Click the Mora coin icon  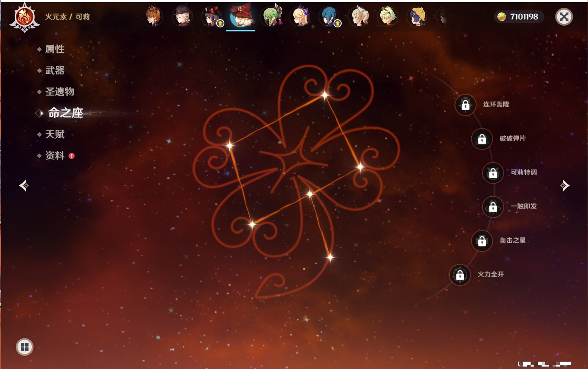[x=502, y=16]
